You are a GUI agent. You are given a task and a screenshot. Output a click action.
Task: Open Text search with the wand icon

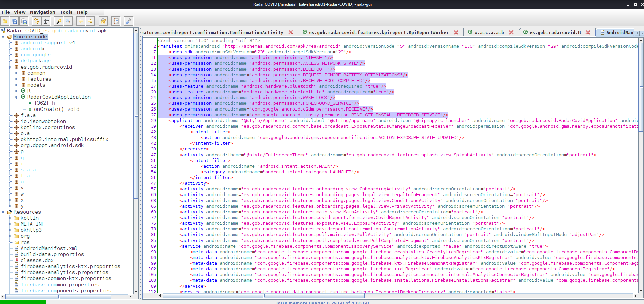coord(59,21)
